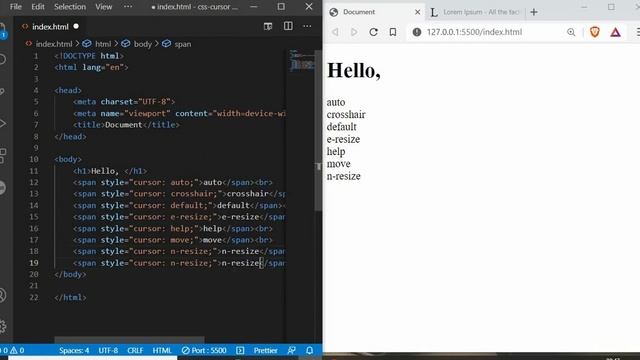Open the Run and Debug activity icon

point(2,123)
